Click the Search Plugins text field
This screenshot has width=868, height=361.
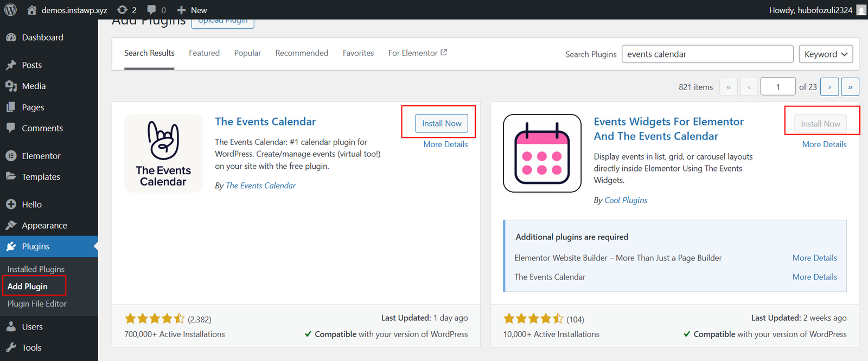(707, 54)
